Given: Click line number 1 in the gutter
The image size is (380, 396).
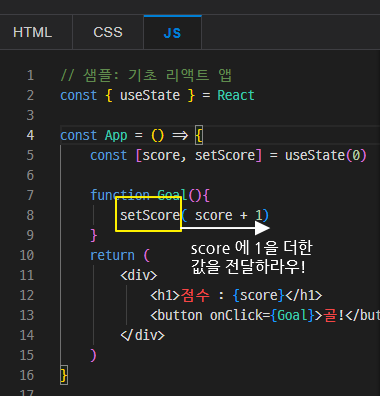Looking at the screenshot, I should pos(30,75).
